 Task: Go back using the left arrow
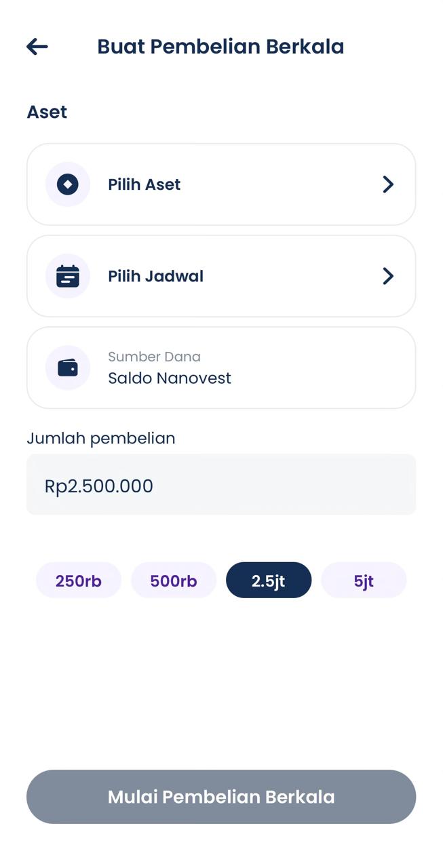37,46
